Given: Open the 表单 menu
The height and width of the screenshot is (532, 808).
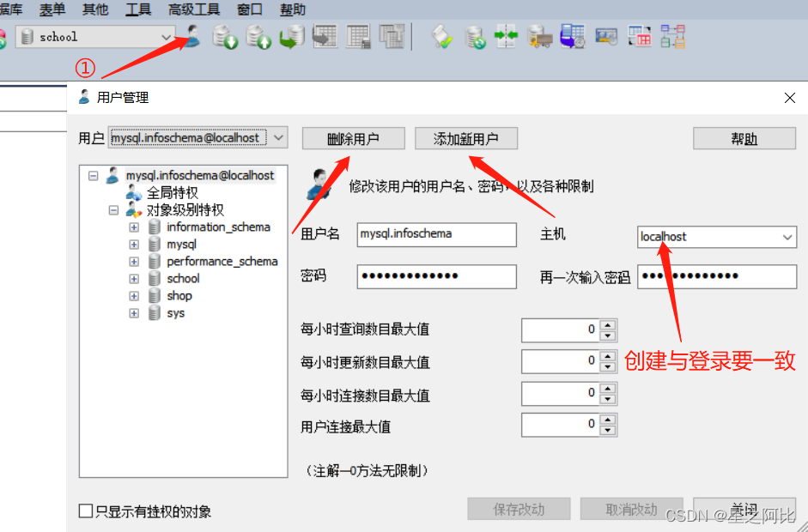Looking at the screenshot, I should click(52, 9).
